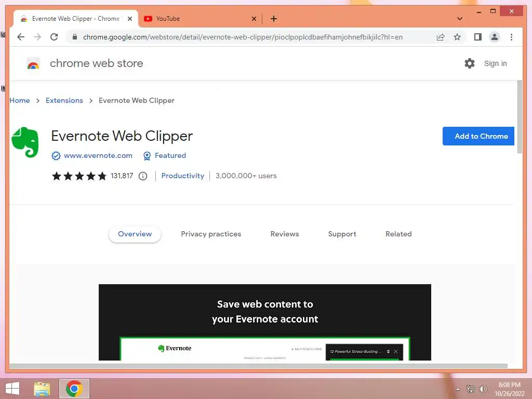This screenshot has width=532, height=399.
Task: Click the vertical page scrollbar
Action: click(520, 117)
